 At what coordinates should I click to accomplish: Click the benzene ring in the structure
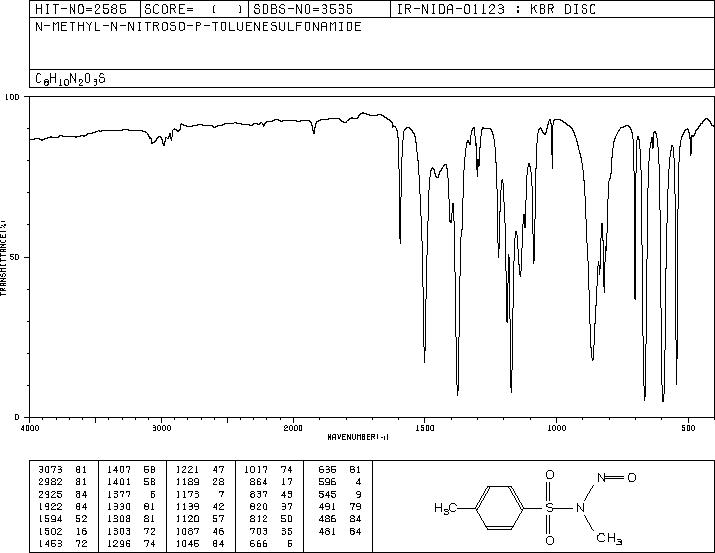coord(500,508)
